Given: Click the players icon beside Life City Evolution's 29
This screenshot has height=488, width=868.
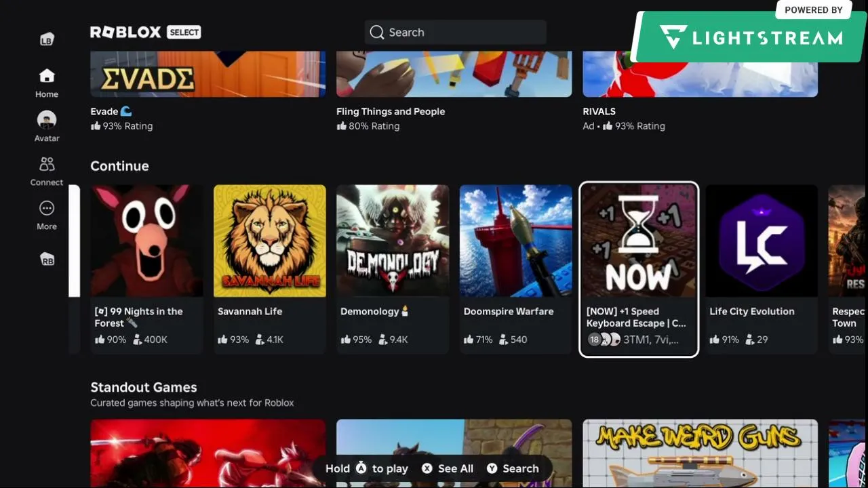Looking at the screenshot, I should [x=750, y=340].
